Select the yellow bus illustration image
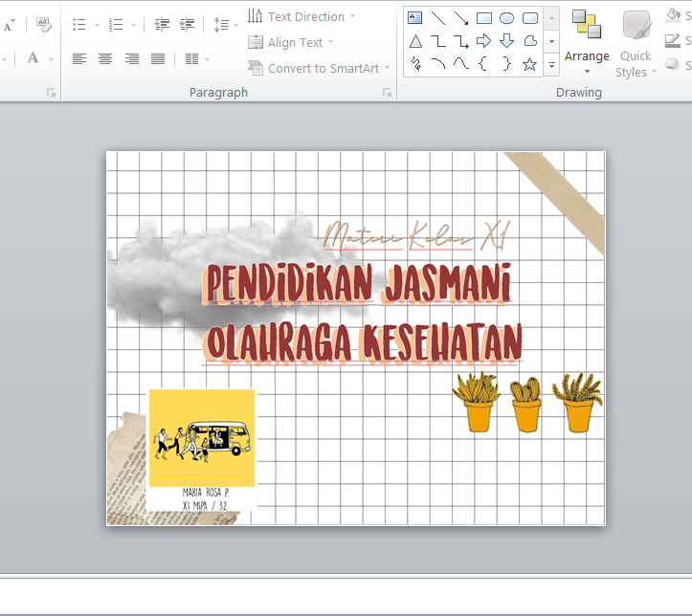This screenshot has height=616, width=692. coord(202,438)
